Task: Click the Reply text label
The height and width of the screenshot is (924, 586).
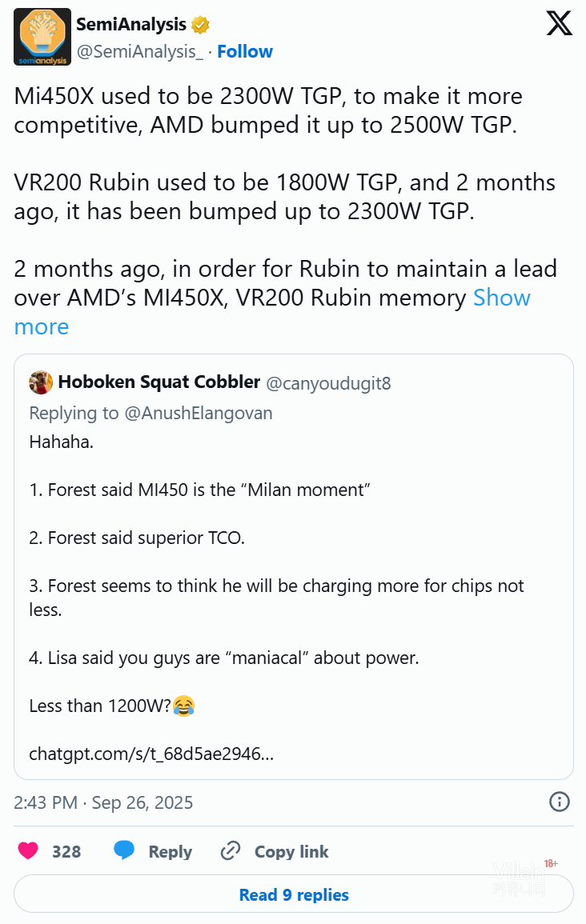Action: point(170,852)
